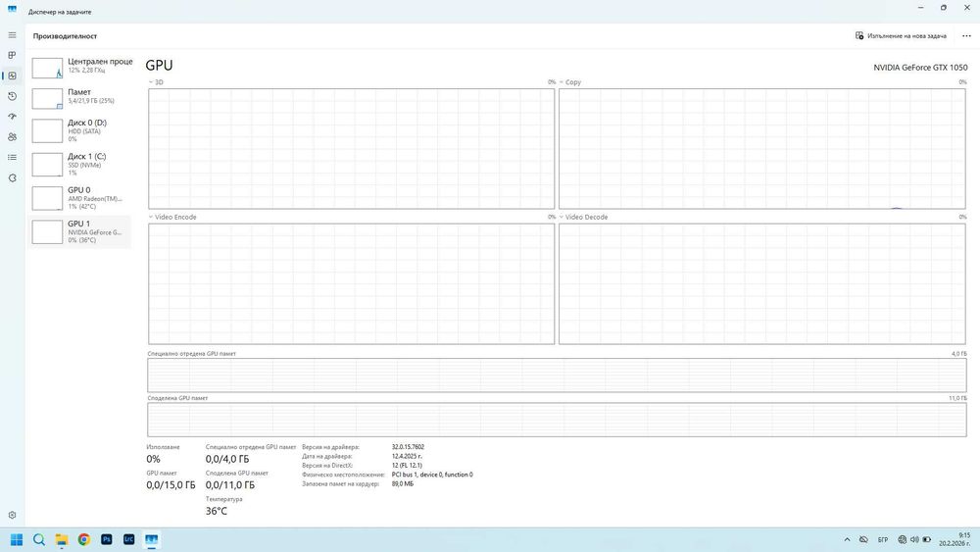This screenshot has height=552, width=980.
Task: Click the dedicated GPU memory graph
Action: pyautogui.click(x=557, y=376)
